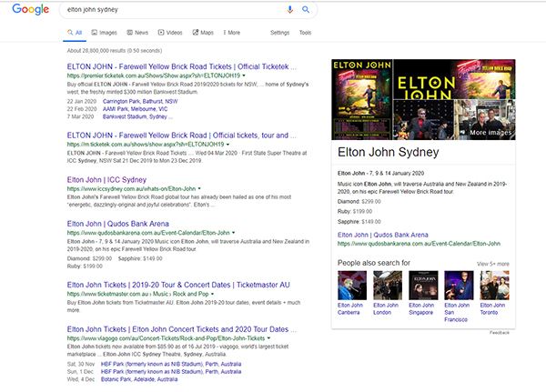546x392 pixels.
Task: Expand dropdown arrow next to viagogo.com URL
Action: 268,338
